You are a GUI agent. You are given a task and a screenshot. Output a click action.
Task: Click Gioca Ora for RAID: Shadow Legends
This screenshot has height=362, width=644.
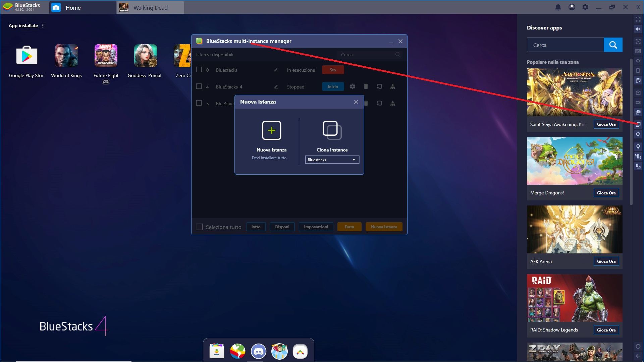(x=606, y=330)
